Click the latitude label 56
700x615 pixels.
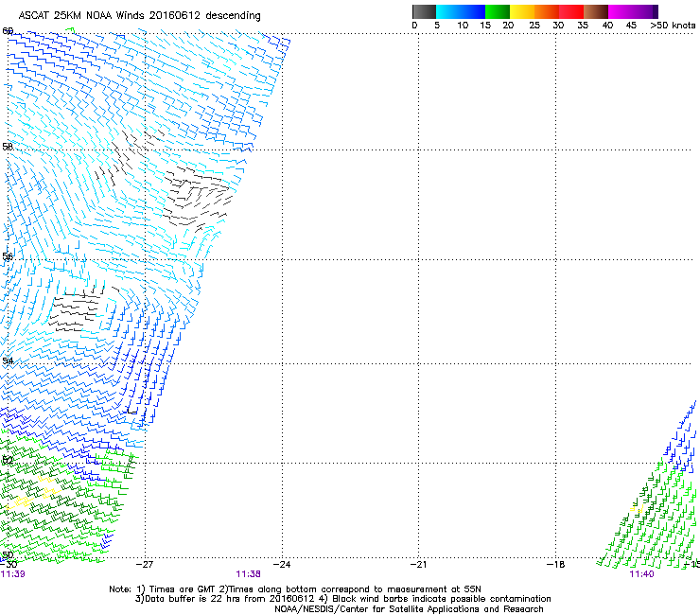point(8,256)
